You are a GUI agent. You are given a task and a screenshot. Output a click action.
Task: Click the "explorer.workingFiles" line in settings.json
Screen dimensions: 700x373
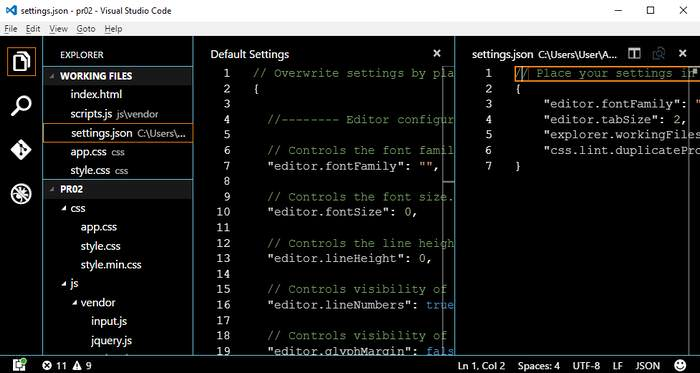click(x=621, y=135)
